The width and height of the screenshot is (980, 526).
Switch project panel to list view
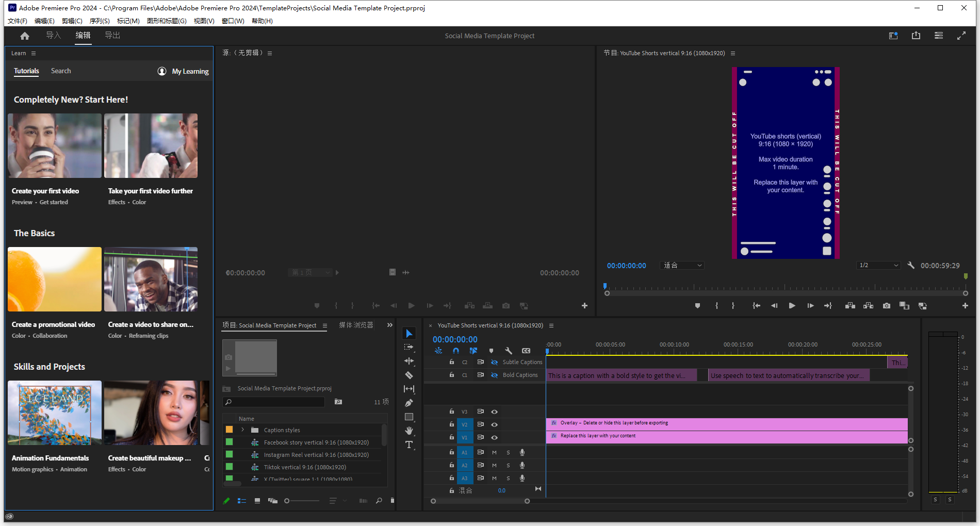coord(241,501)
